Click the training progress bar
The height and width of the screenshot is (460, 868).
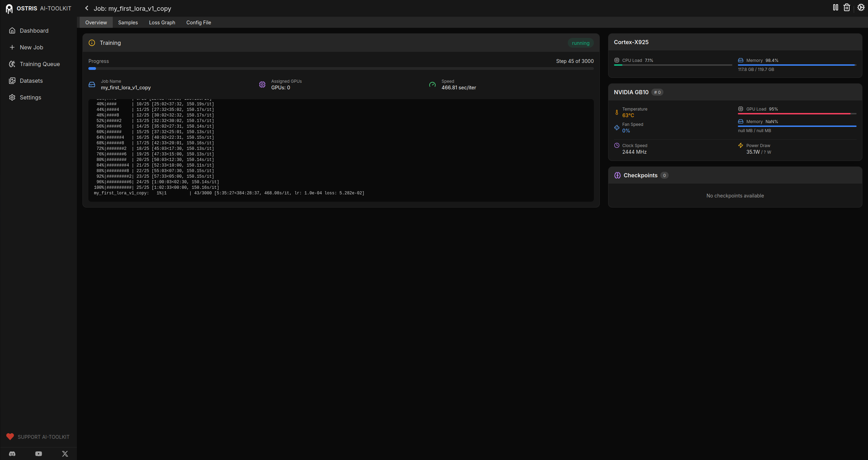tap(341, 68)
